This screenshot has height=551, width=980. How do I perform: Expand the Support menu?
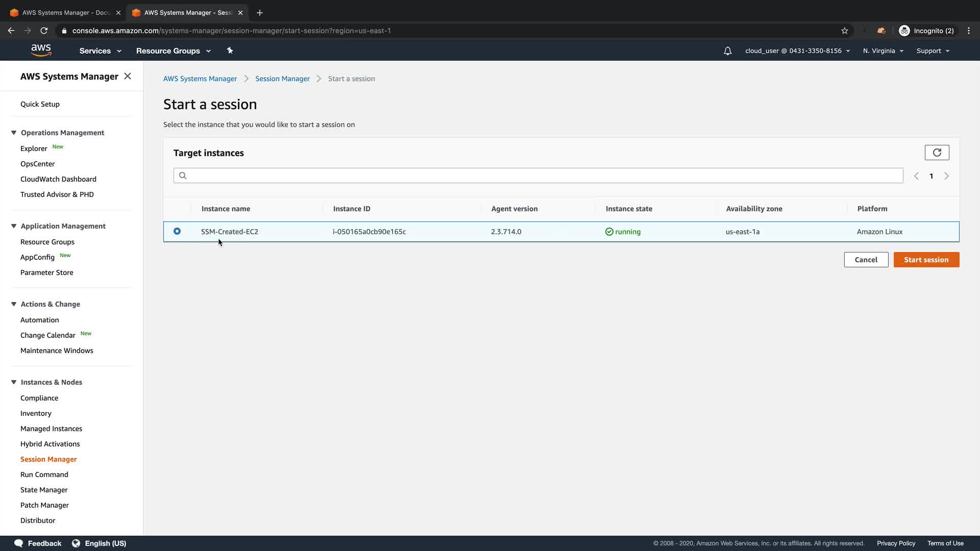[x=933, y=51]
